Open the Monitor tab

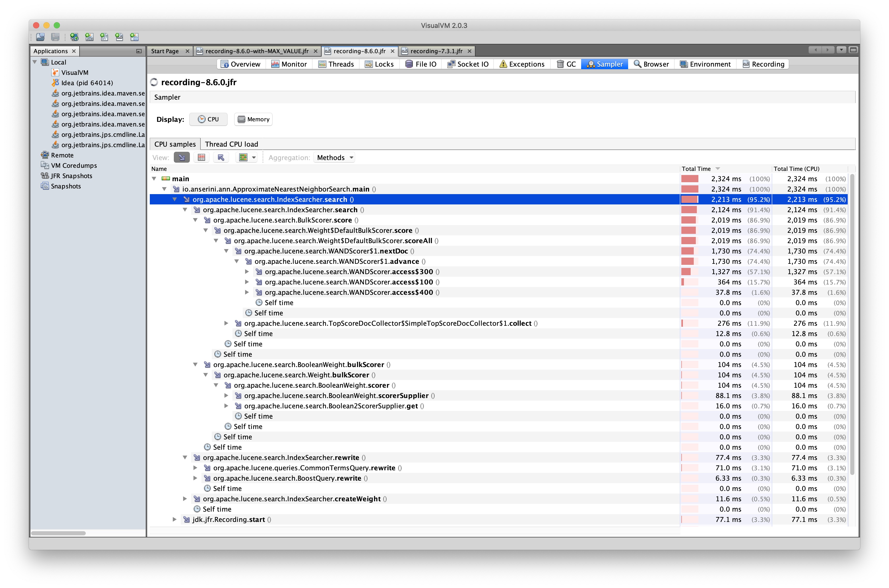[x=289, y=64]
